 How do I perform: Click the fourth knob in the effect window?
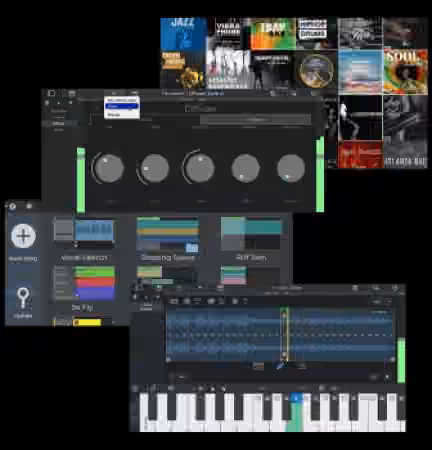click(x=246, y=168)
